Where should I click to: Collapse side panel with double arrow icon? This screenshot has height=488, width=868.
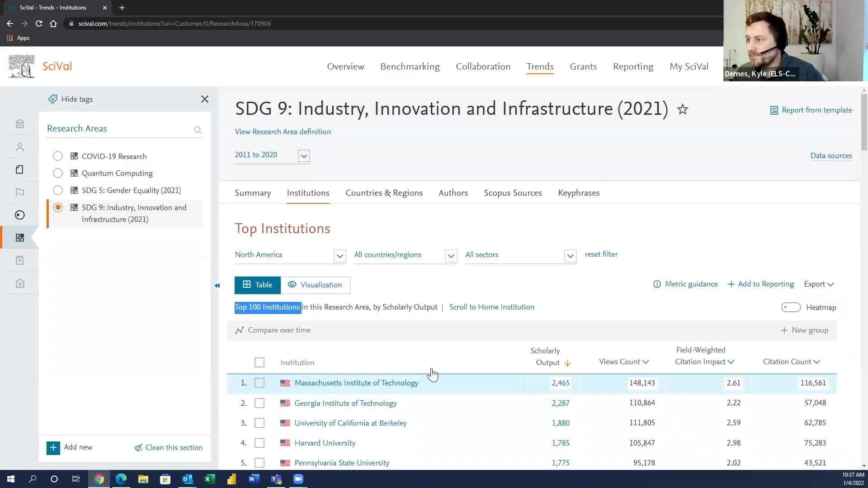(x=217, y=286)
